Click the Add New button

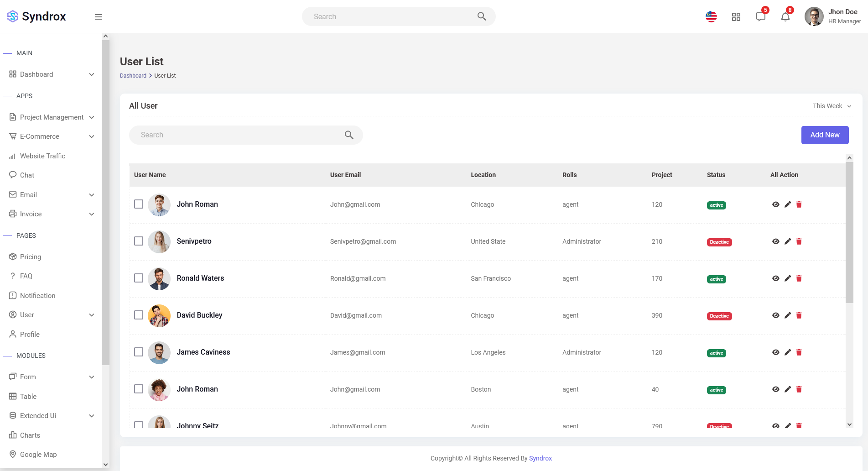[825, 135]
